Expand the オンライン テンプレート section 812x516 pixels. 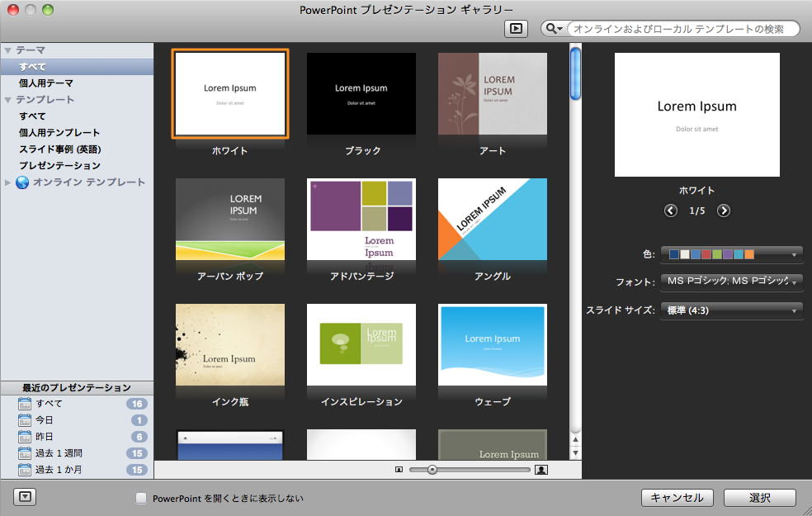[7, 182]
